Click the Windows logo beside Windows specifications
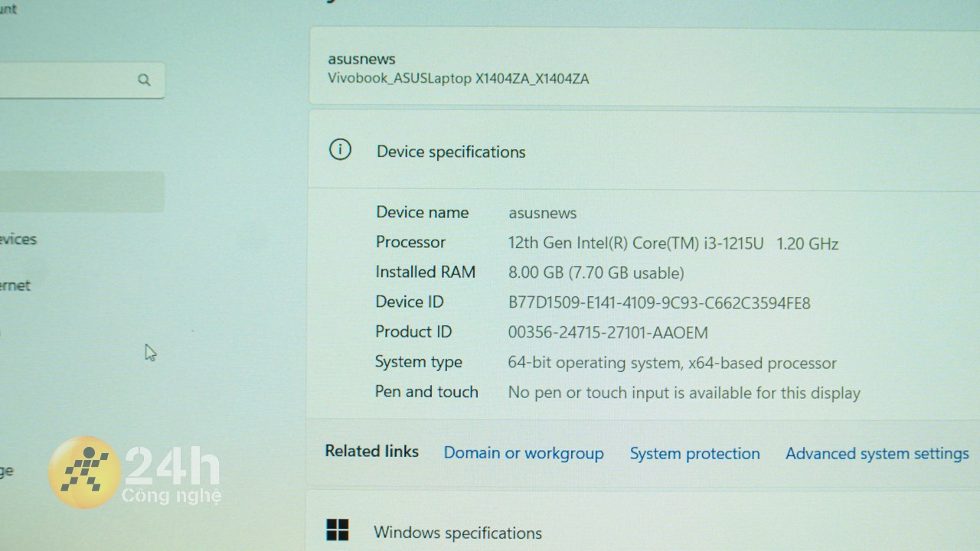The width and height of the screenshot is (980, 551). pyautogui.click(x=338, y=530)
